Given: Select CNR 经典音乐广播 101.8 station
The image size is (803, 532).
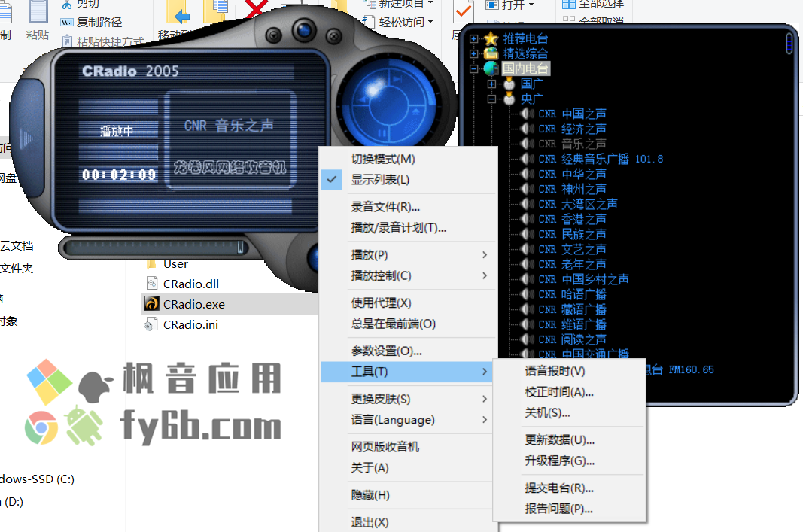Looking at the screenshot, I should coord(601,159).
